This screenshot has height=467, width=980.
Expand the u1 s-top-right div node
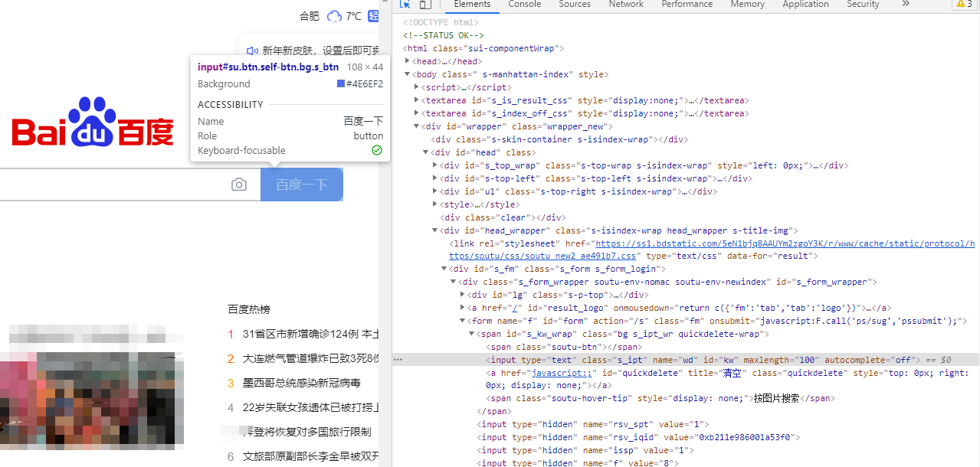pos(436,191)
